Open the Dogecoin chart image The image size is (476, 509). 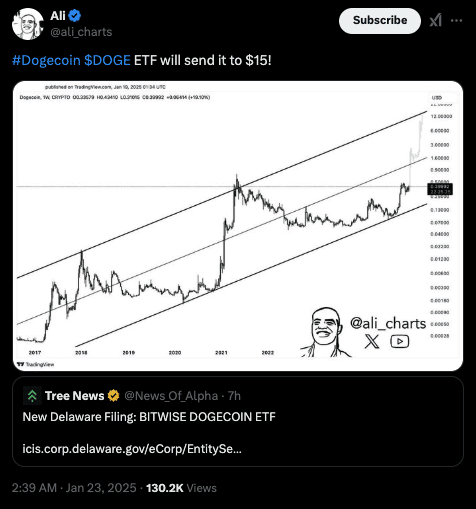pos(238,226)
